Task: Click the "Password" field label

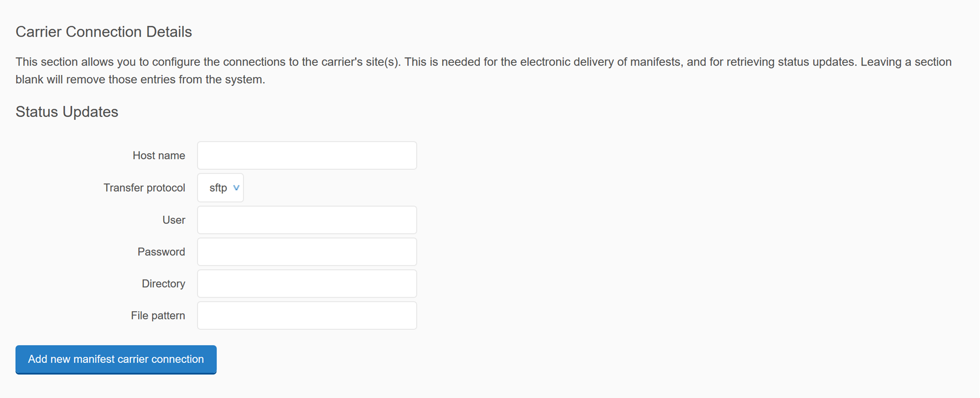Action: point(161,252)
